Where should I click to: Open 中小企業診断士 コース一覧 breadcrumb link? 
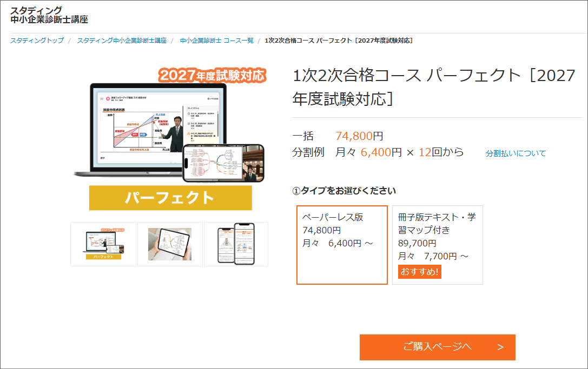tap(217, 41)
